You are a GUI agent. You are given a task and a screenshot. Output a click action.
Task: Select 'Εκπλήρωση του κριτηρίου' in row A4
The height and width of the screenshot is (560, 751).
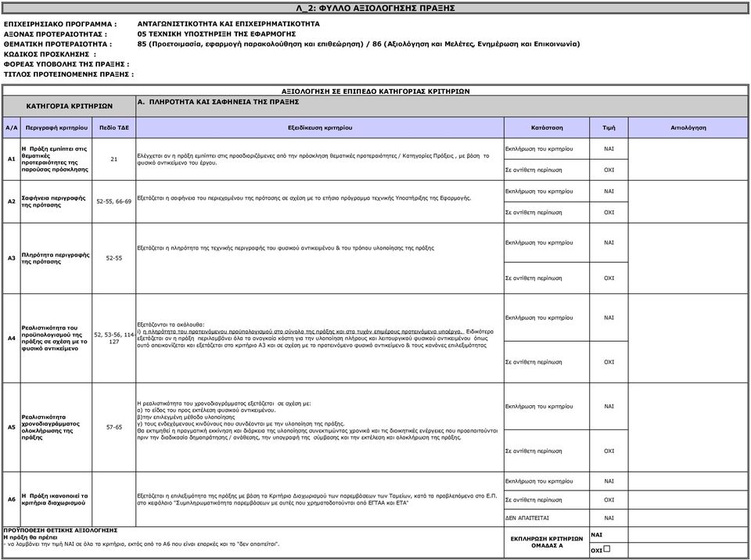pyautogui.click(x=539, y=318)
